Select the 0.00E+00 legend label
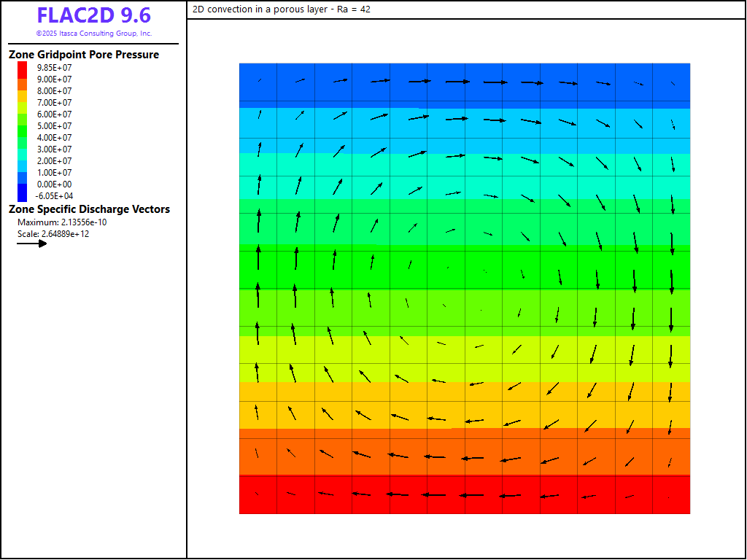This screenshot has height=560, width=747. [x=55, y=184]
